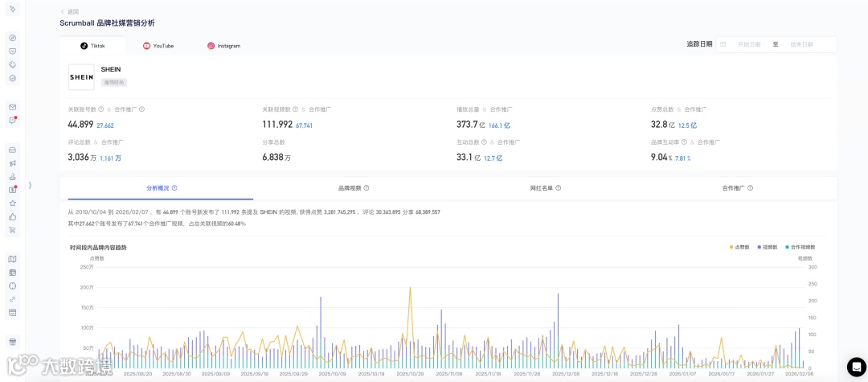The image size is (868, 382).
Task: Open the chat support bubble icon
Action: (x=856, y=367)
